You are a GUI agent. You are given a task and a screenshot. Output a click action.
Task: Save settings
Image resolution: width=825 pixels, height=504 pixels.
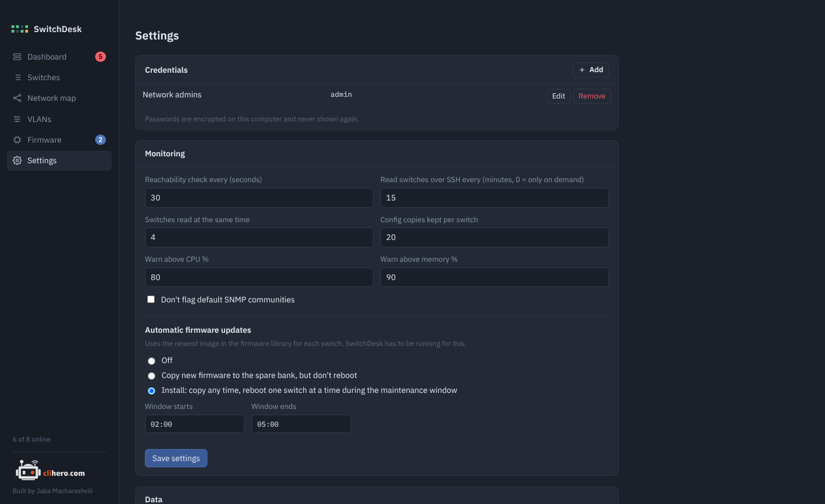176,458
